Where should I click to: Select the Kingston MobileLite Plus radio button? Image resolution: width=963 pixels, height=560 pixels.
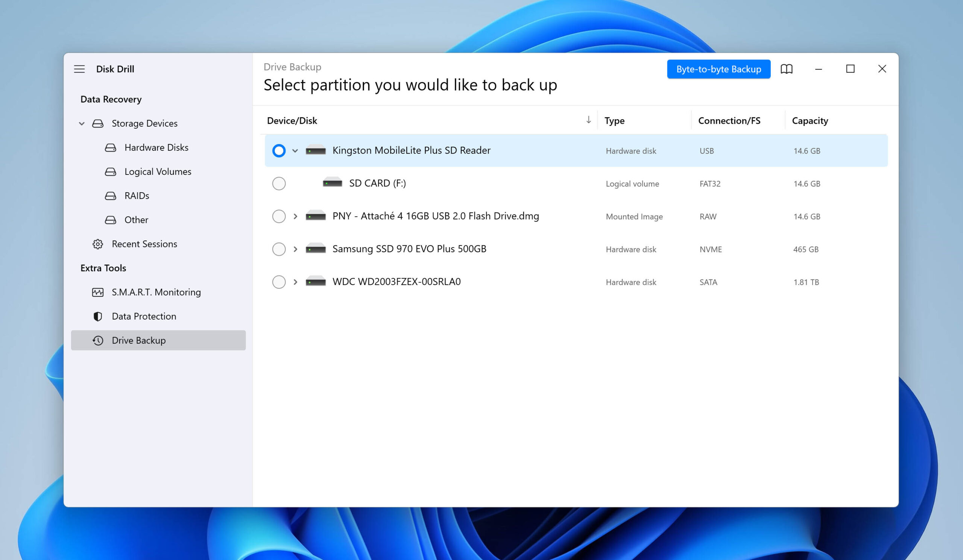[279, 150]
